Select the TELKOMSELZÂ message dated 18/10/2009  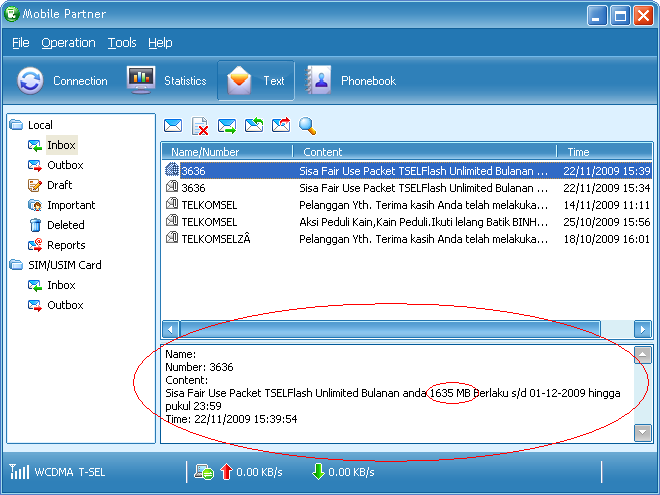pos(407,239)
